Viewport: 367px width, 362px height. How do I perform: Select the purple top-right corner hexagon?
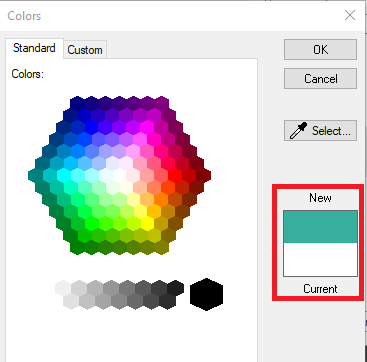pos(161,103)
